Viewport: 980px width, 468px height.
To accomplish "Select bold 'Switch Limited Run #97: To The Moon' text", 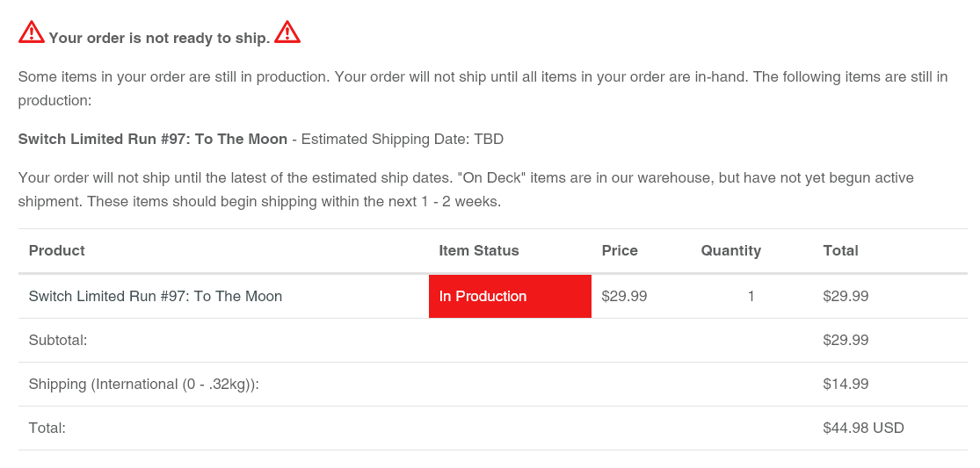I will pos(153,139).
